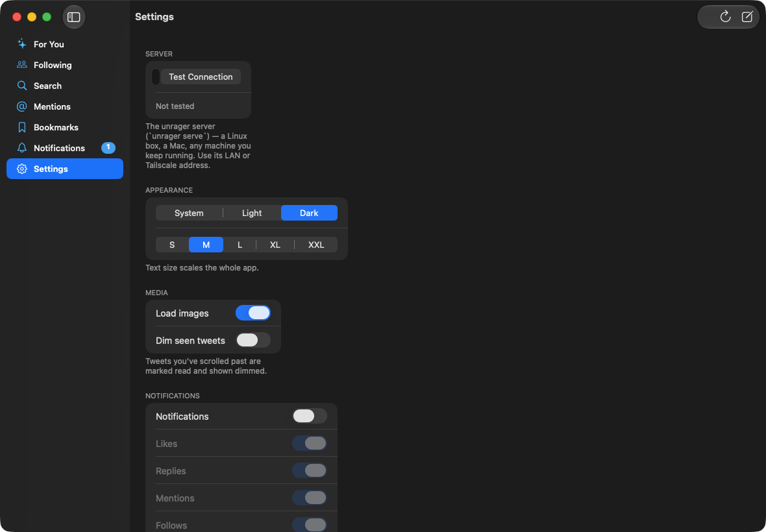Click the 'Likes' row label

tap(167, 444)
